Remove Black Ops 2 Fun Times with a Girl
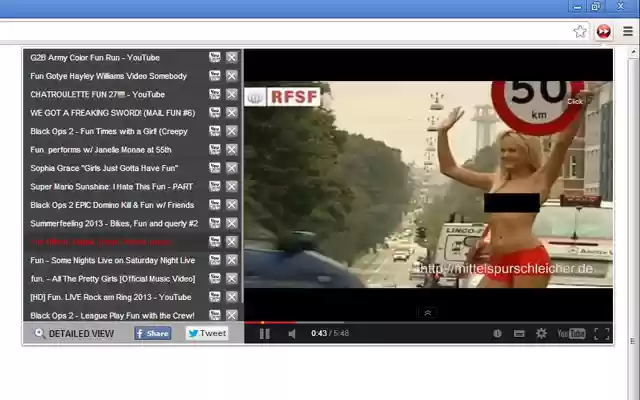The width and height of the screenshot is (640, 400). pyautogui.click(x=232, y=131)
